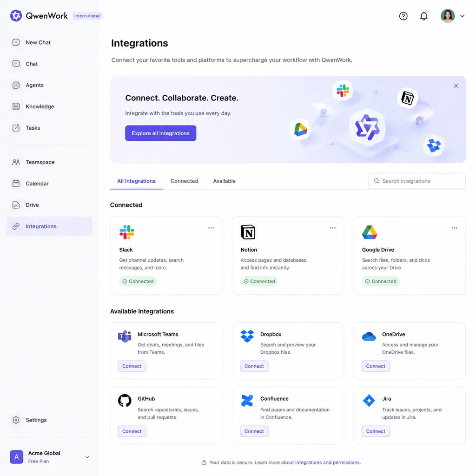Image resolution: width=476 pixels, height=476 pixels.
Task: Click the Integrations link icon in sidebar
Action: pyautogui.click(x=16, y=226)
